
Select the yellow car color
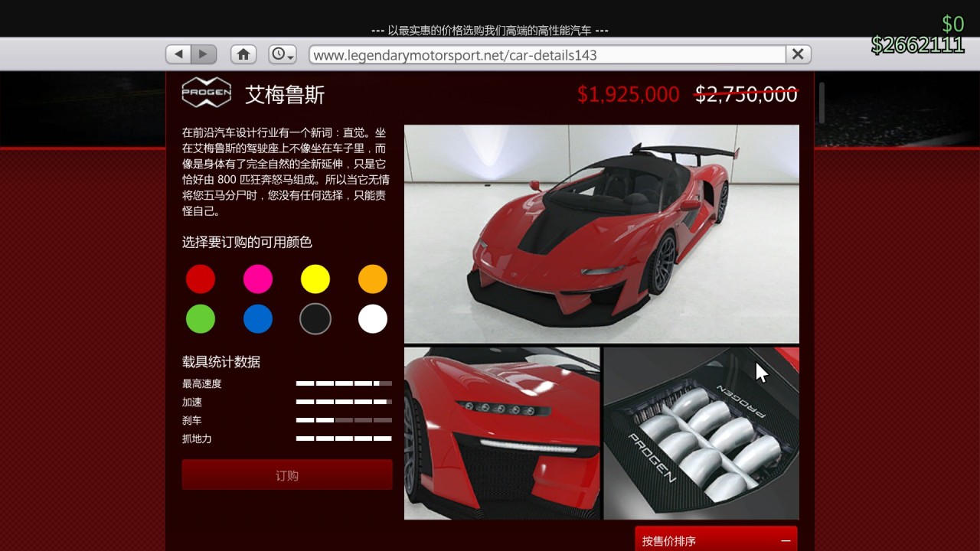click(315, 279)
